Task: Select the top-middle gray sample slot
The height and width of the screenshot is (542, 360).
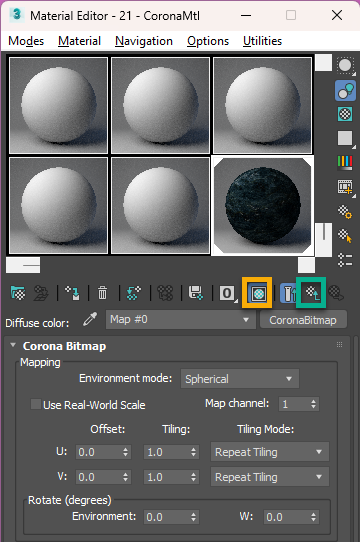Action: pyautogui.click(x=160, y=105)
